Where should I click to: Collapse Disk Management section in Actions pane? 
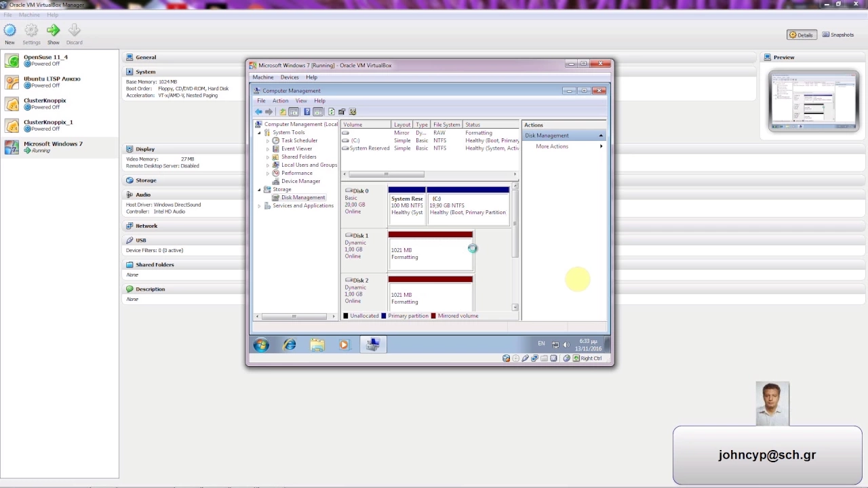point(601,136)
